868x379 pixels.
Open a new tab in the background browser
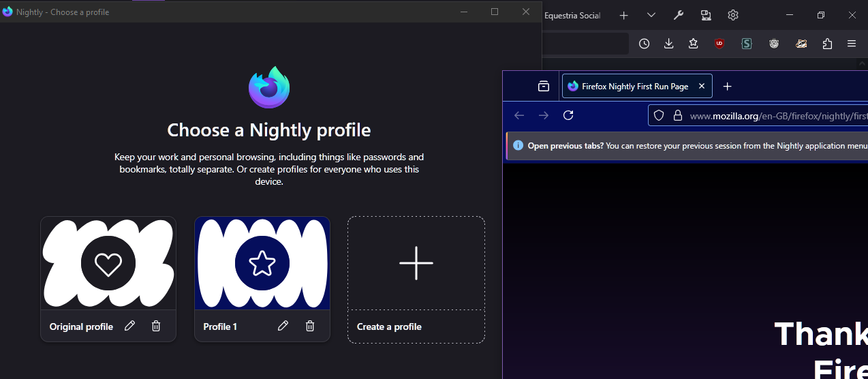(x=623, y=15)
